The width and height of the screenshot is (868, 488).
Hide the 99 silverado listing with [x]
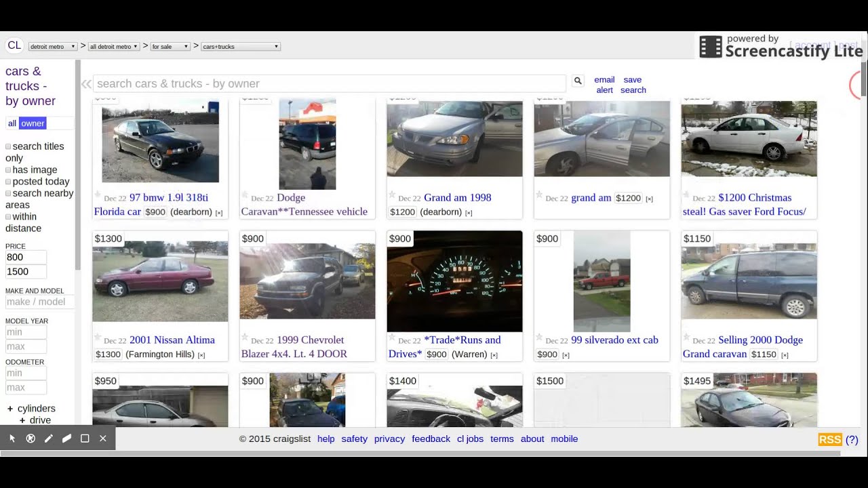(566, 355)
